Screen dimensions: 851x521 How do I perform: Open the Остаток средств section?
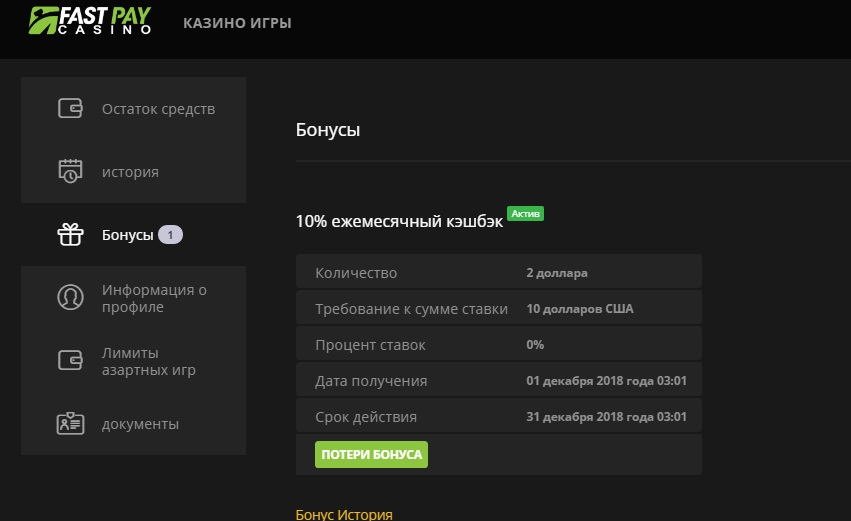158,109
